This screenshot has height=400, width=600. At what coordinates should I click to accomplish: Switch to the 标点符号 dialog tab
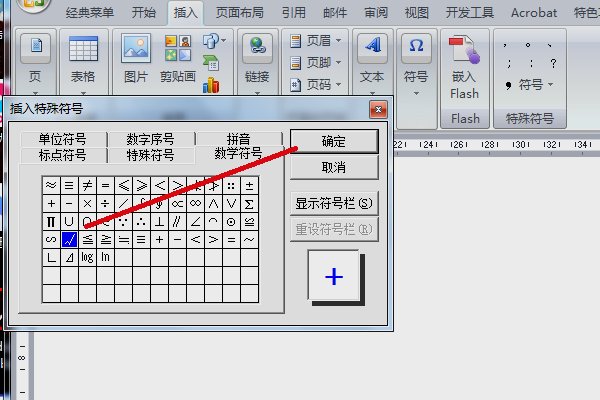tap(63, 155)
